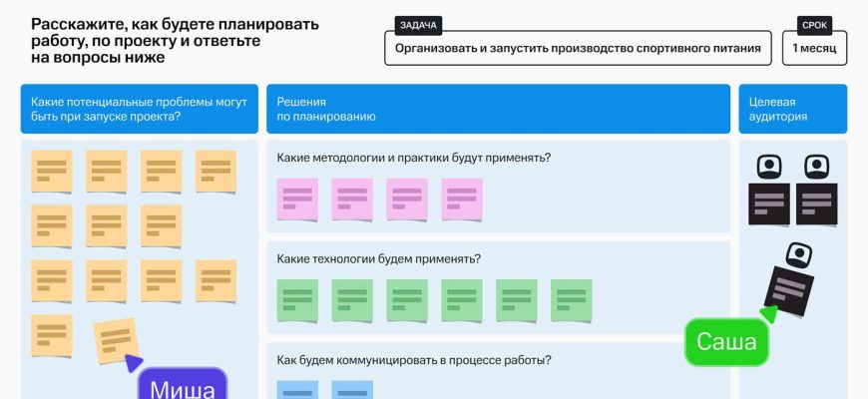Select the last pink sticky note
Screen dimensions: 868x399
point(462,199)
